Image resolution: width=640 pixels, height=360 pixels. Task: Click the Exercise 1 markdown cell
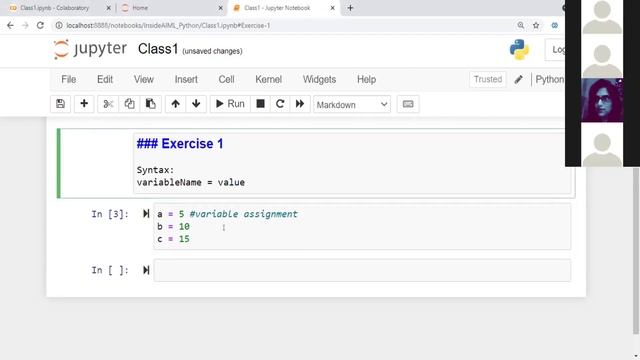click(352, 163)
